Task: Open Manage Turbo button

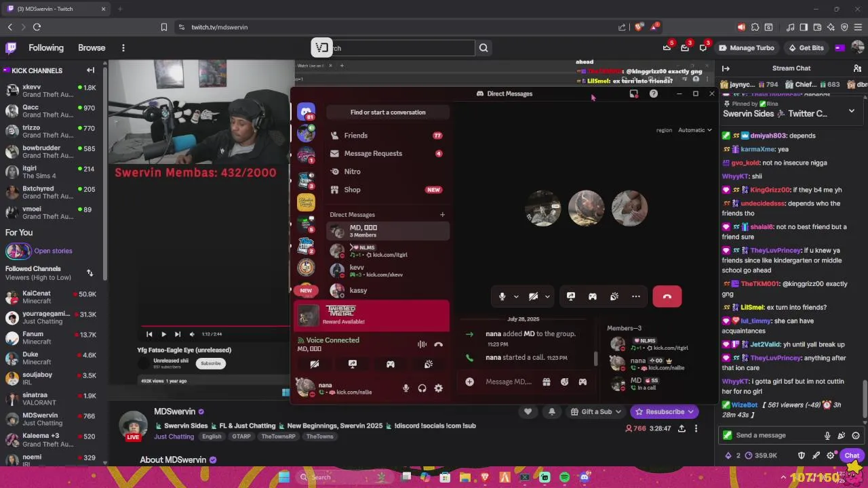Action: point(746,48)
